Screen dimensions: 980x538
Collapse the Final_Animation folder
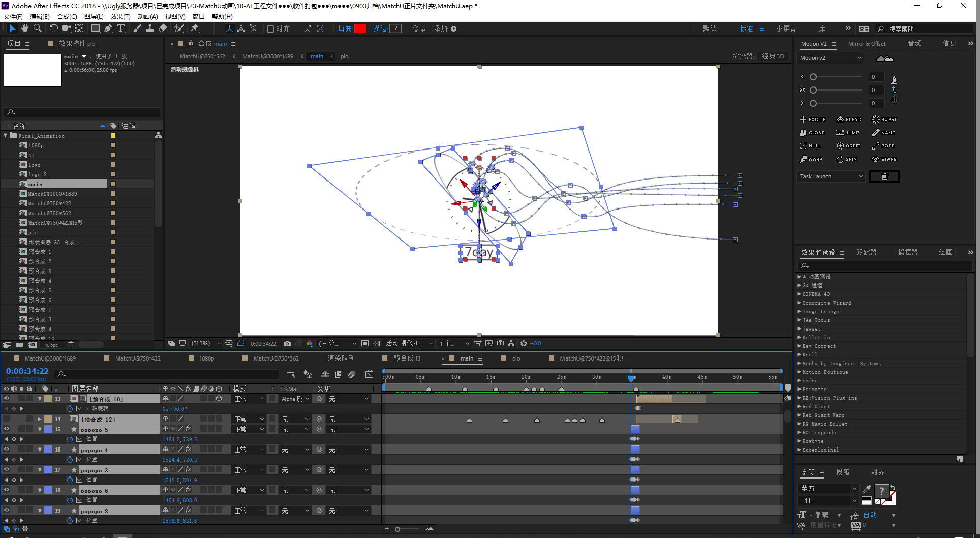[x=6, y=136]
